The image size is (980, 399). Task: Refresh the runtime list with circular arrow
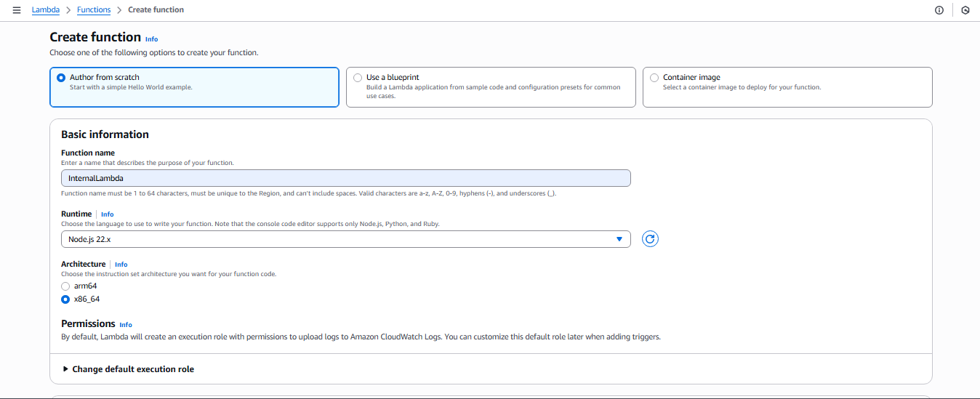pos(650,239)
